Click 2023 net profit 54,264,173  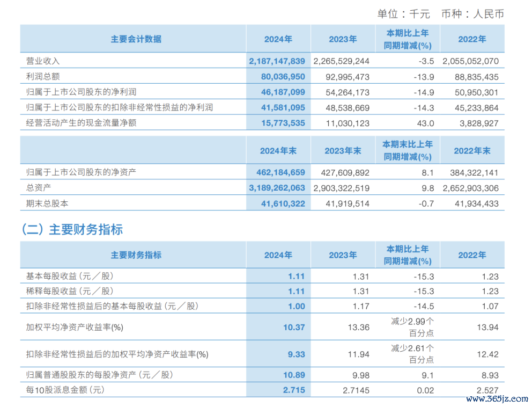(348, 92)
